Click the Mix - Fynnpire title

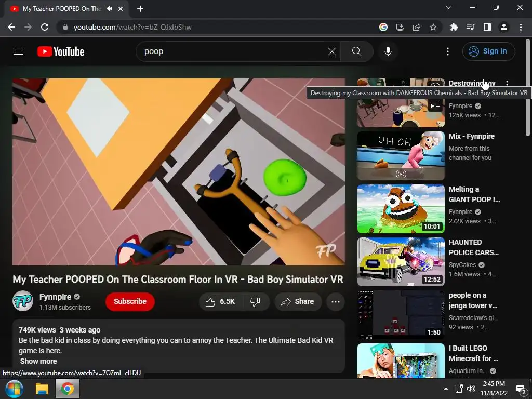tap(472, 136)
